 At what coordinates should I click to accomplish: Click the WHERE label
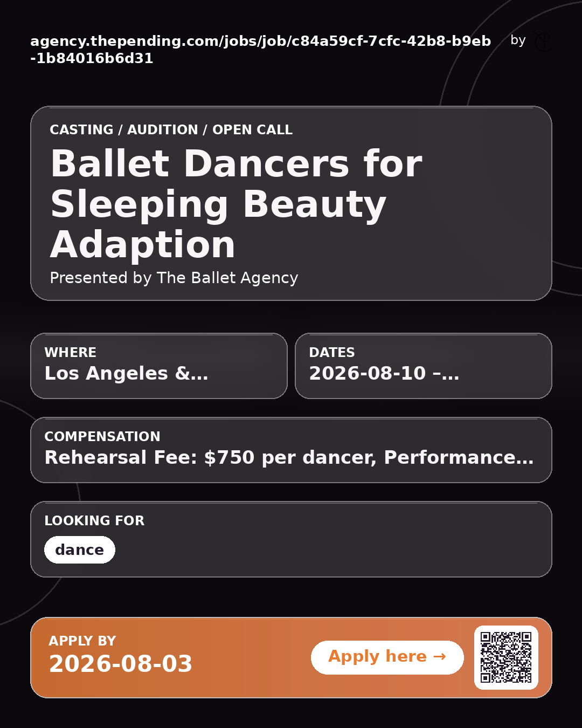tap(70, 353)
